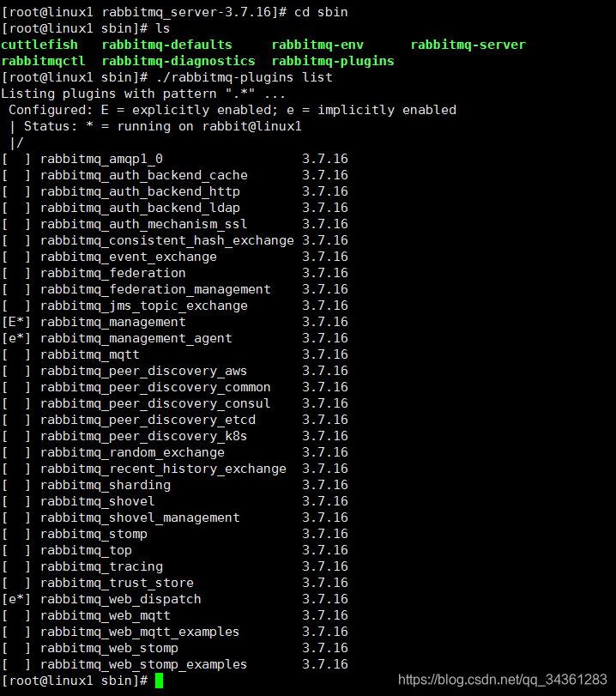Screen dimensions: 616x696
Task: Click the 3.7.16 version of rabbitmq_web_stomp_examples
Action: click(x=325, y=664)
